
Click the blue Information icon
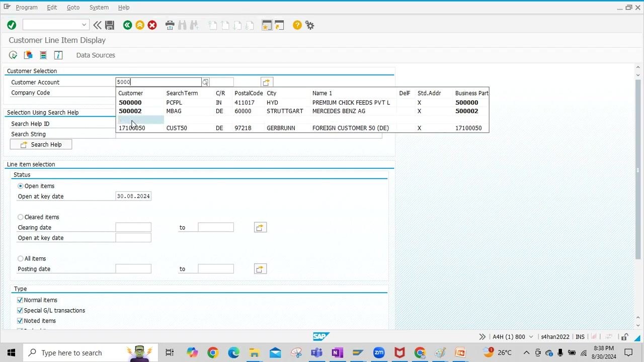point(58,55)
